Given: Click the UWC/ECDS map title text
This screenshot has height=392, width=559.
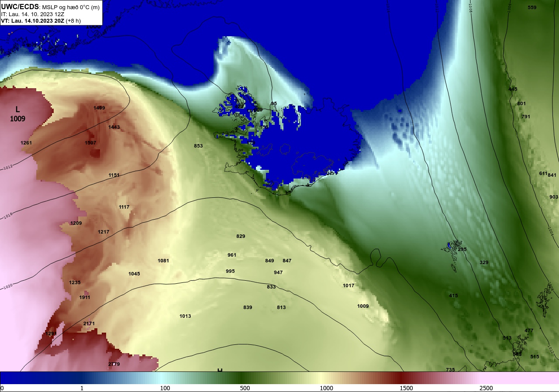Looking at the screenshot, I should point(51,7).
